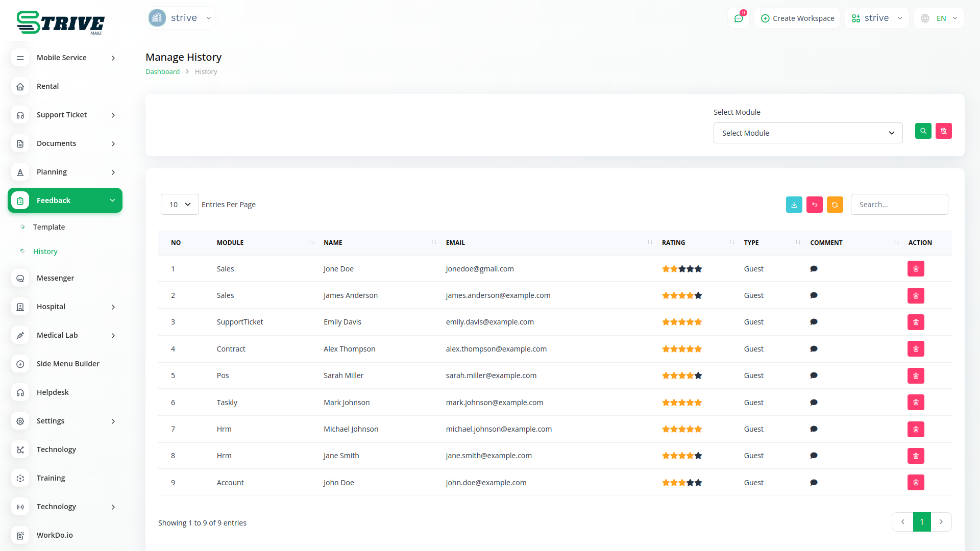The height and width of the screenshot is (551, 980).
Task: Click the red reset filter trash icon
Action: tap(943, 131)
